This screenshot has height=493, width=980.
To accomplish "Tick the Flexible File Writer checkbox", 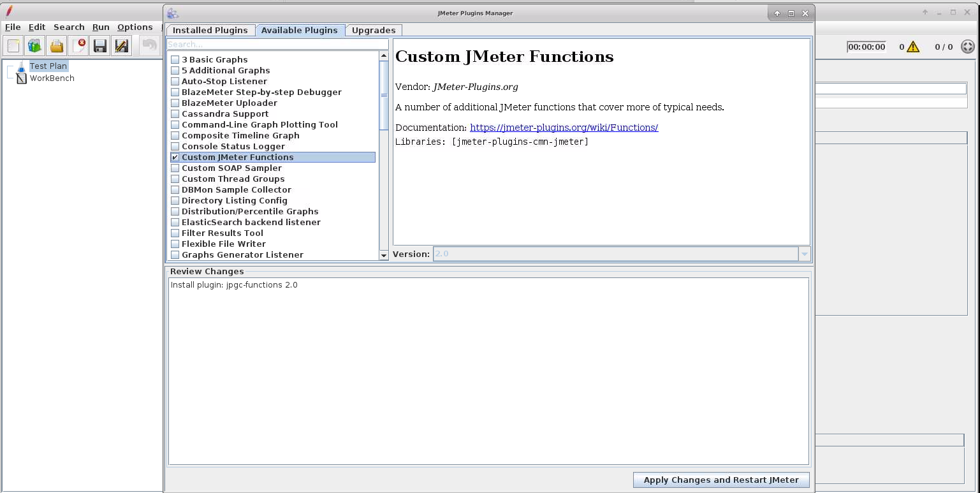I will coord(175,244).
